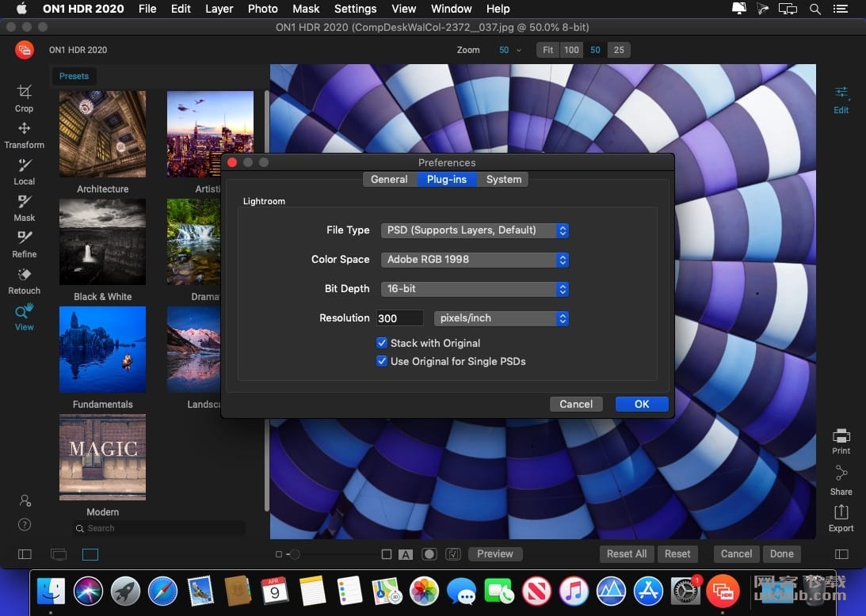The width and height of the screenshot is (866, 616).
Task: Click the presets panel scrollbar
Action: click(267, 301)
